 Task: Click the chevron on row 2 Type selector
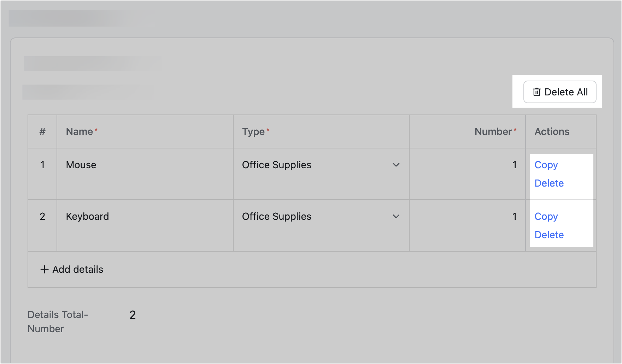397,216
